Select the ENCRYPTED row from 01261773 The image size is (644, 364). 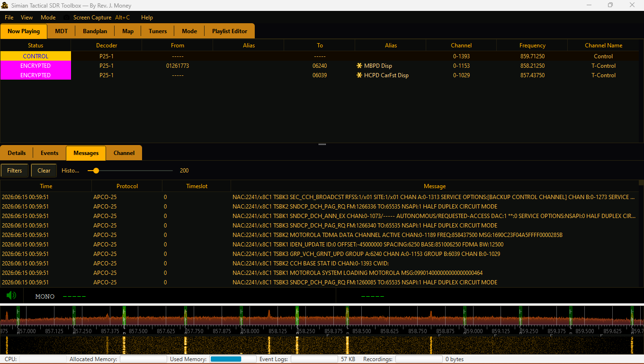[320, 66]
